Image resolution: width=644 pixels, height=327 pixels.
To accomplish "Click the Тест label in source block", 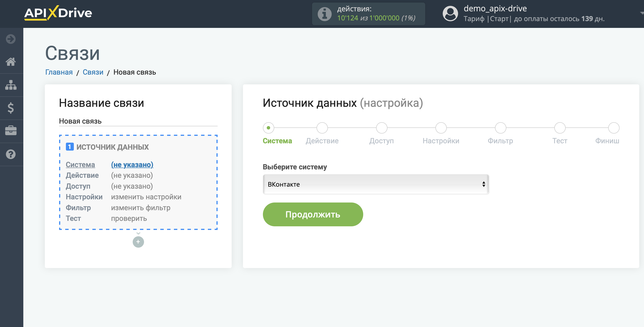I will (x=73, y=219).
